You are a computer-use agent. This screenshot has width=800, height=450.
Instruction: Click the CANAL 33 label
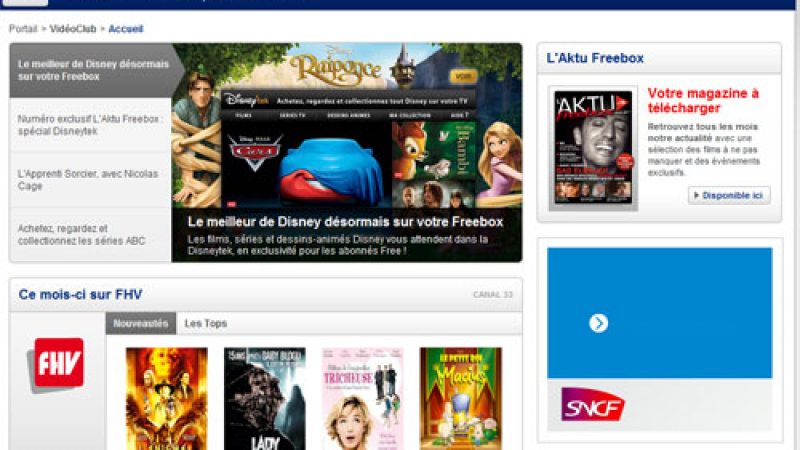(x=492, y=295)
